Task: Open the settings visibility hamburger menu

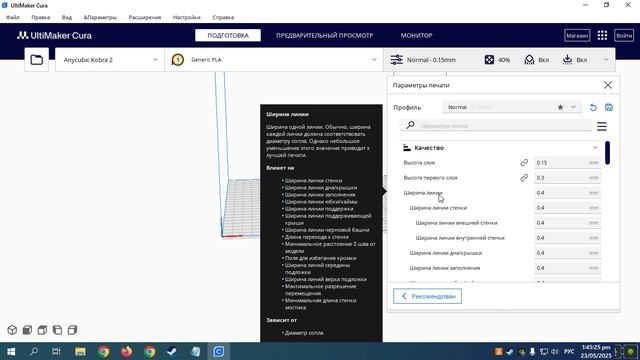Action: point(602,126)
